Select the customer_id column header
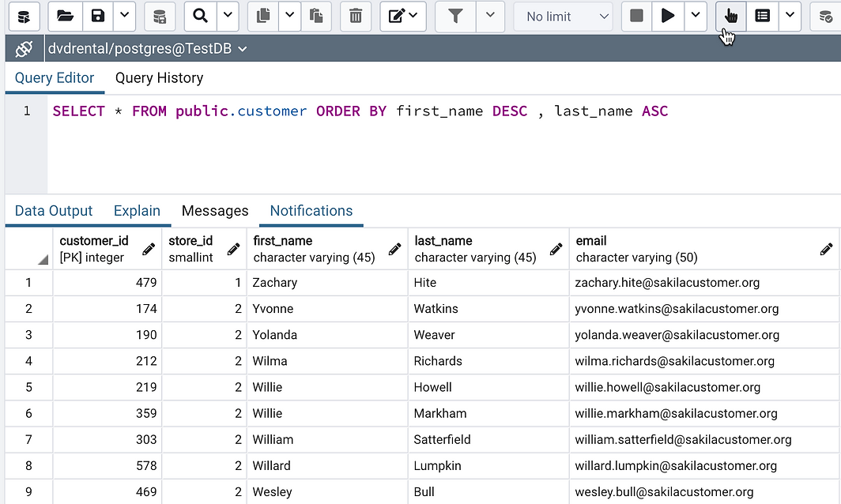The image size is (841, 504). pos(107,249)
